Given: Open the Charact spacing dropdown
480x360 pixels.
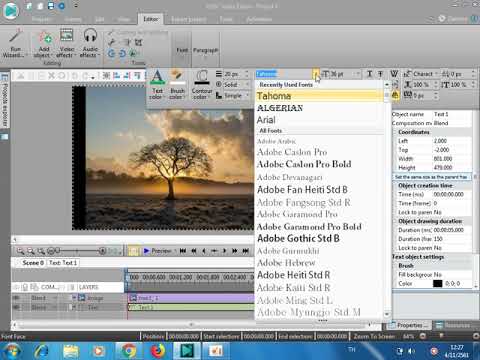Looking at the screenshot, I should pos(436,74).
